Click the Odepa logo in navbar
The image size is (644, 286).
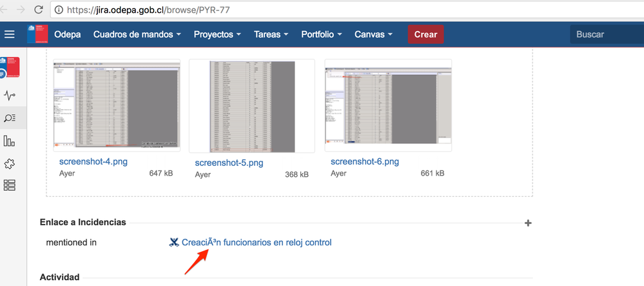37,34
